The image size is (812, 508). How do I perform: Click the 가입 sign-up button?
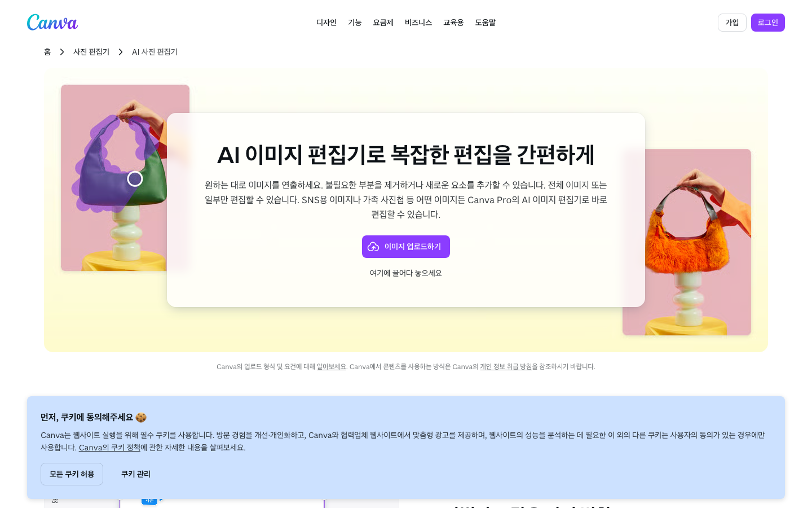coord(732,23)
